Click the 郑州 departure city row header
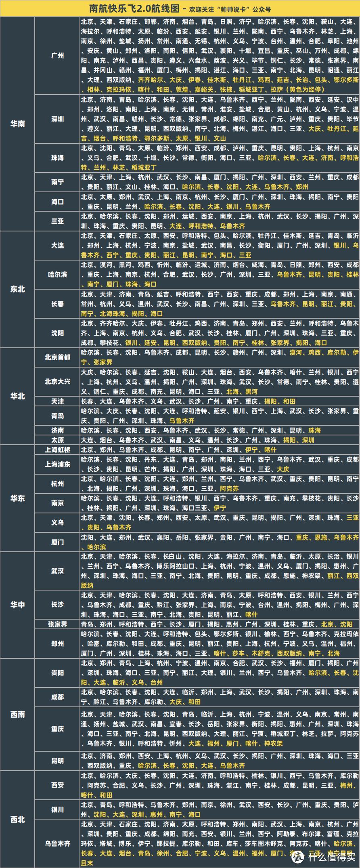The height and width of the screenshot is (868, 360). point(58,644)
